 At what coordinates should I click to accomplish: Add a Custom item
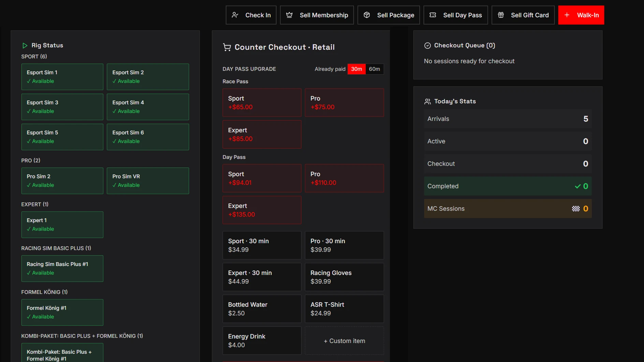(344, 341)
